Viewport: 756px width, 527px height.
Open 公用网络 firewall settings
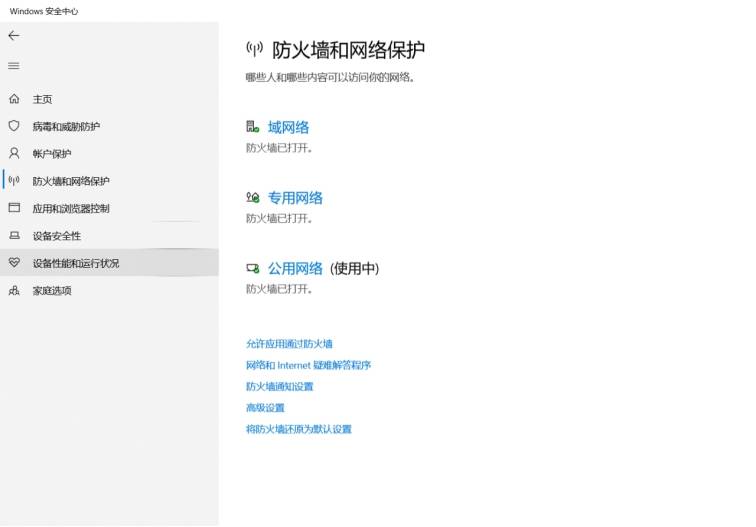(x=295, y=268)
